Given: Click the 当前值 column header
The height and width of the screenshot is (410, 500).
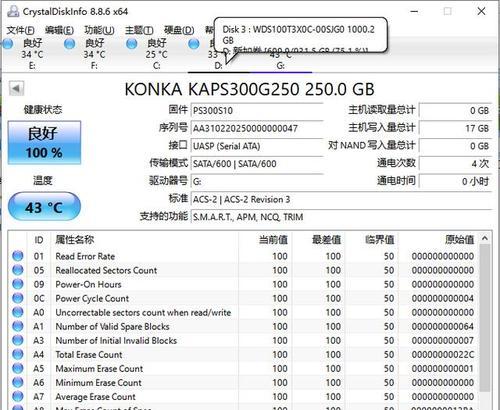Looking at the screenshot, I should (x=265, y=239).
